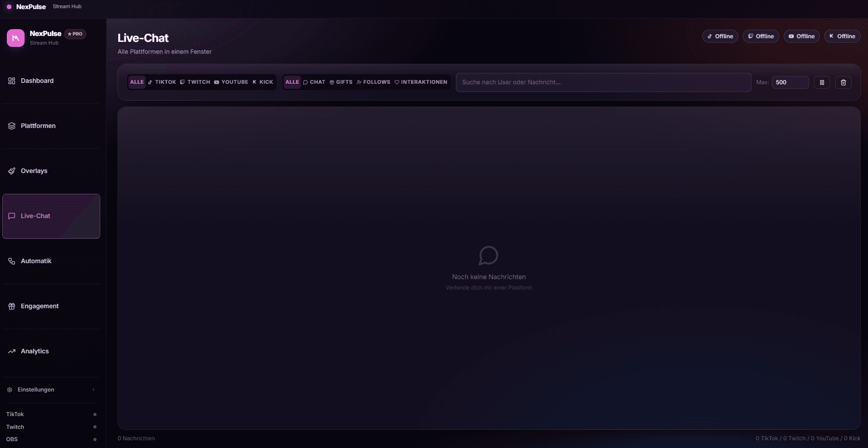Image resolution: width=868 pixels, height=448 pixels.
Task: Click the Twitch Offline status badge
Action: (x=761, y=36)
